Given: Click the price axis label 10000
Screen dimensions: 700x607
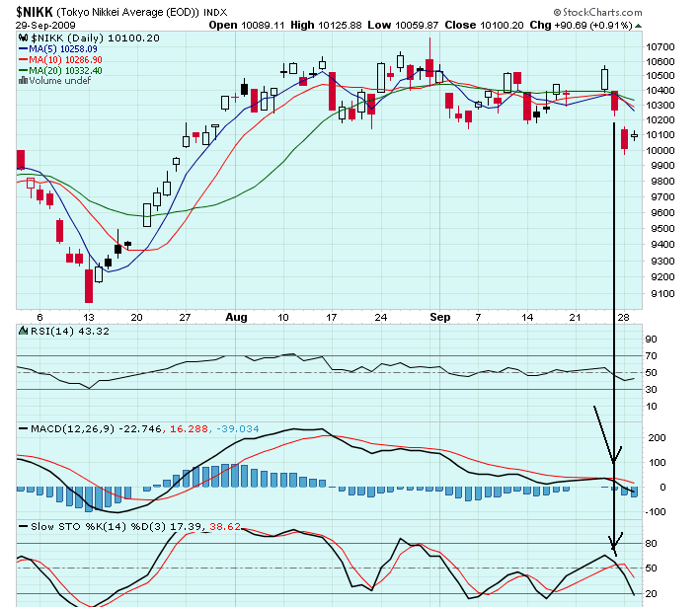Looking at the screenshot, I should pyautogui.click(x=661, y=150).
